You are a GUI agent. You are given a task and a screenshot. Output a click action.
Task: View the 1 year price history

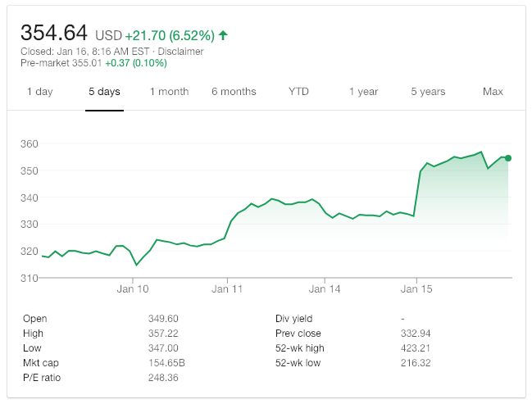point(363,92)
